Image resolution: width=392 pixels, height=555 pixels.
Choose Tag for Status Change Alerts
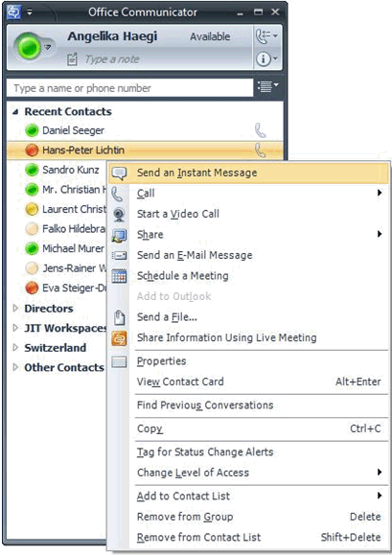pyautogui.click(x=248, y=452)
